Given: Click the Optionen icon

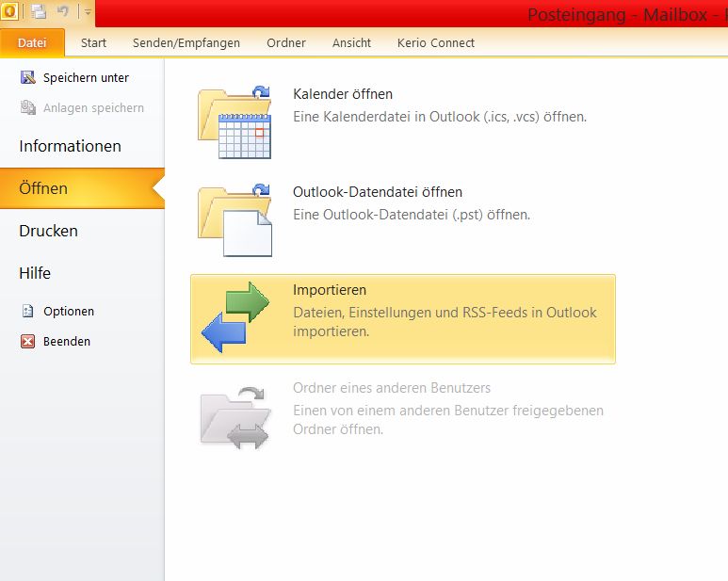Looking at the screenshot, I should pos(28,311).
